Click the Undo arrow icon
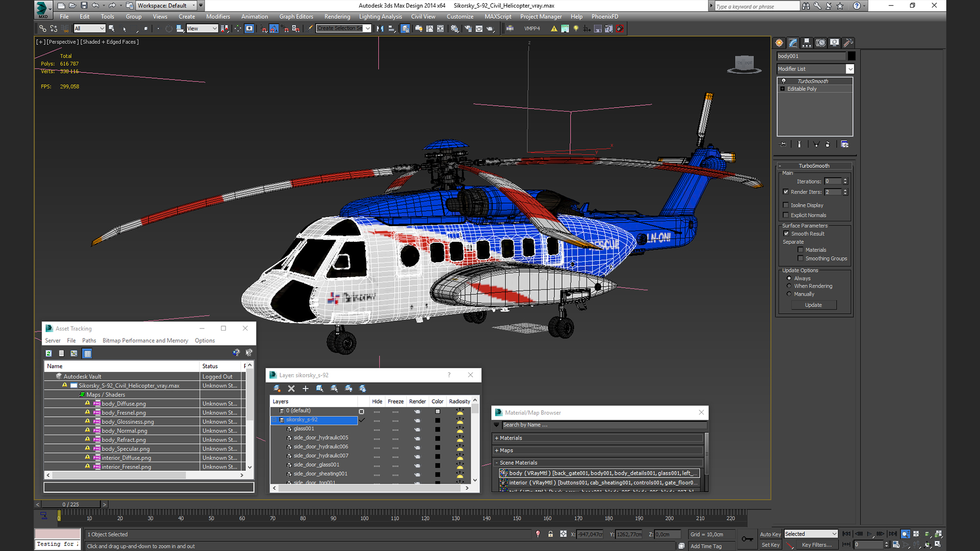Screen dimensions: 980x551 (95, 6)
